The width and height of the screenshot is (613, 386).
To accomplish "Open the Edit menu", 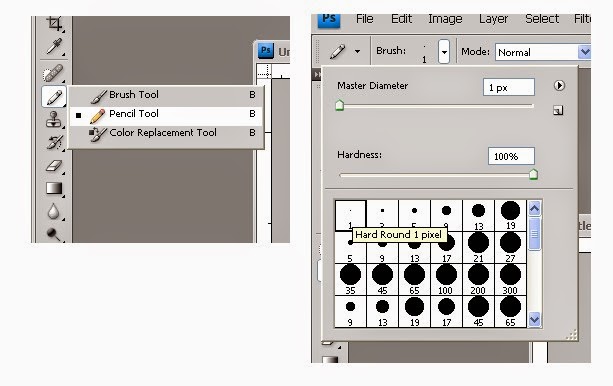I will tap(401, 19).
